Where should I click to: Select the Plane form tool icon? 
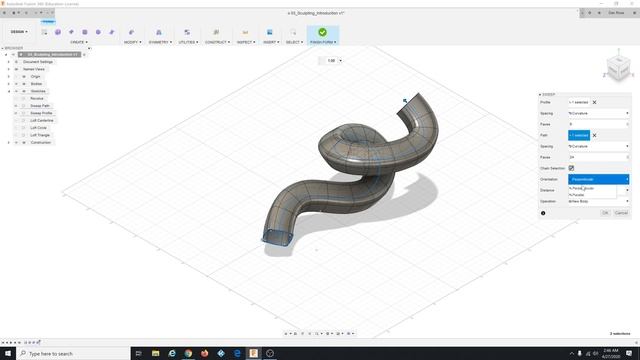tap(71, 32)
